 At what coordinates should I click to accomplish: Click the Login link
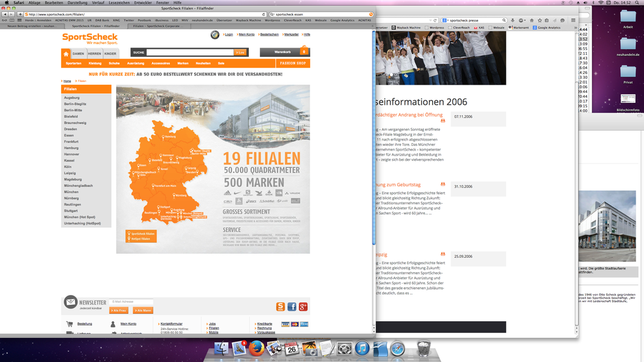click(229, 35)
